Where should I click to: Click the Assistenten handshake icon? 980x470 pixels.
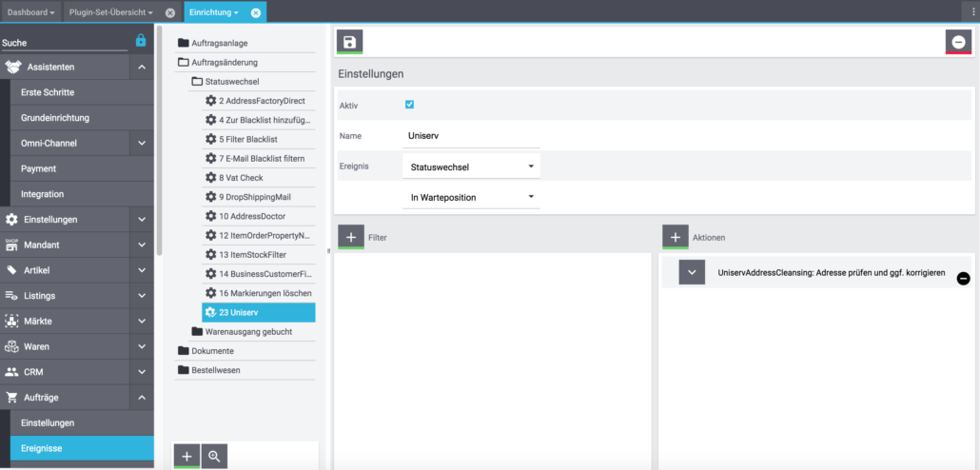tap(13, 67)
